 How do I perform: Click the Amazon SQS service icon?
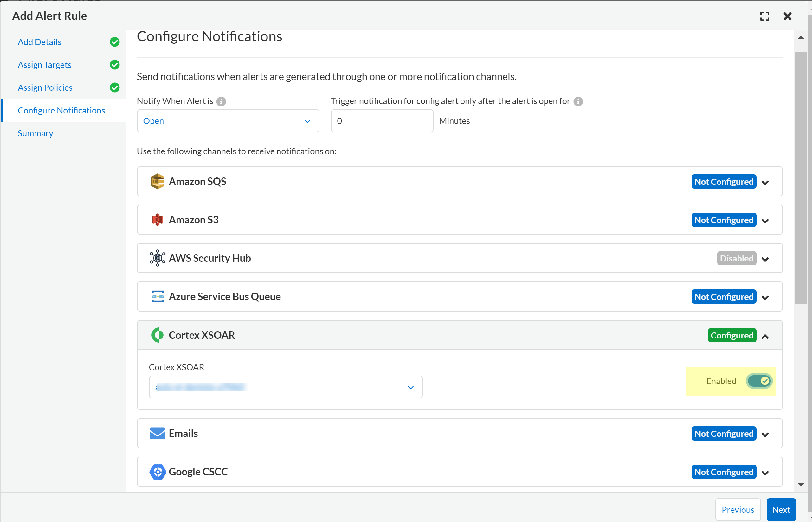point(157,181)
